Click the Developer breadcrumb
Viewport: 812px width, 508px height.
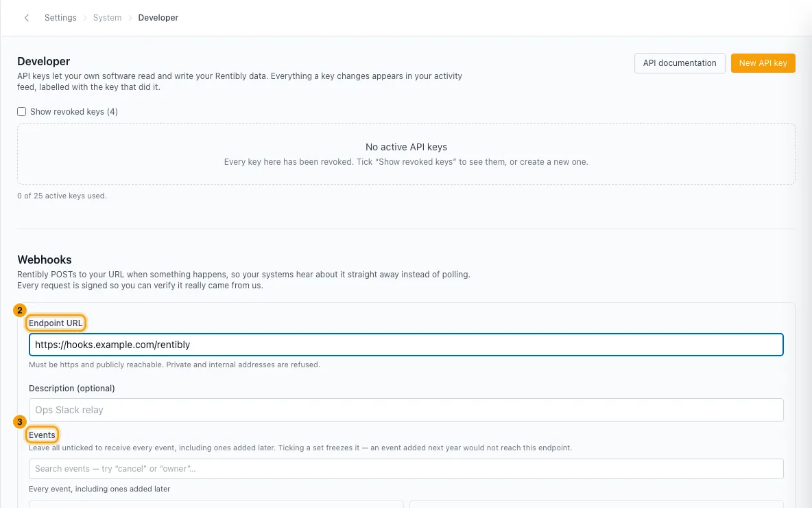pyautogui.click(x=158, y=18)
